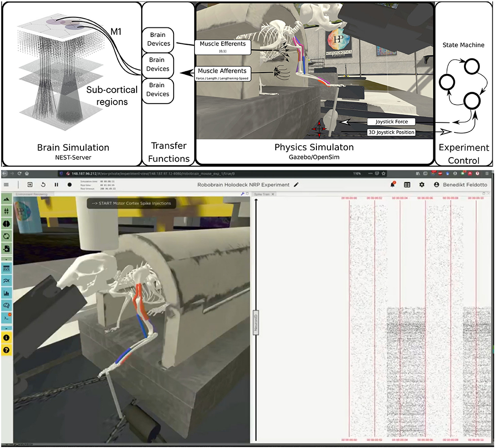Image resolution: width=495 pixels, height=448 pixels.
Task: Open notifications bell
Action: pos(393,184)
